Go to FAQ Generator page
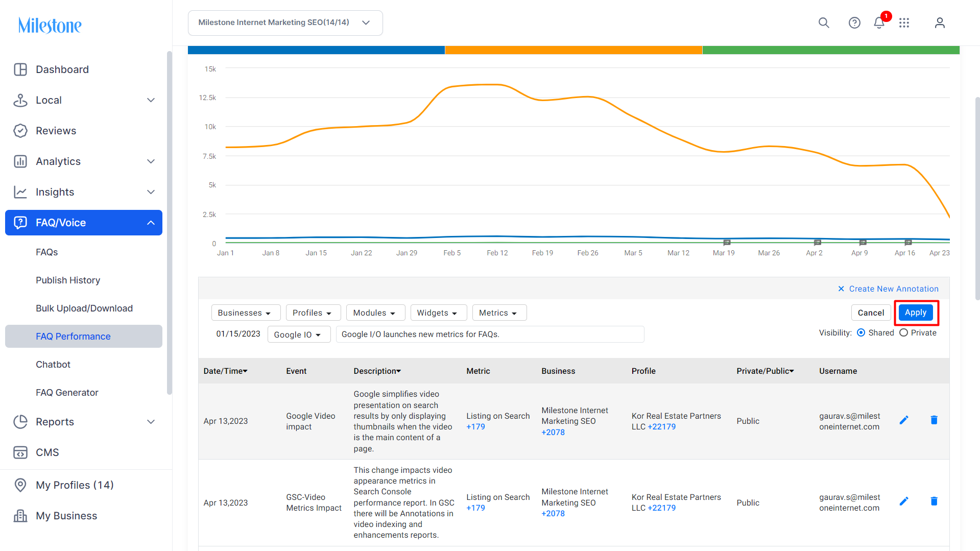Viewport: 980px width, 551px height. pos(67,393)
